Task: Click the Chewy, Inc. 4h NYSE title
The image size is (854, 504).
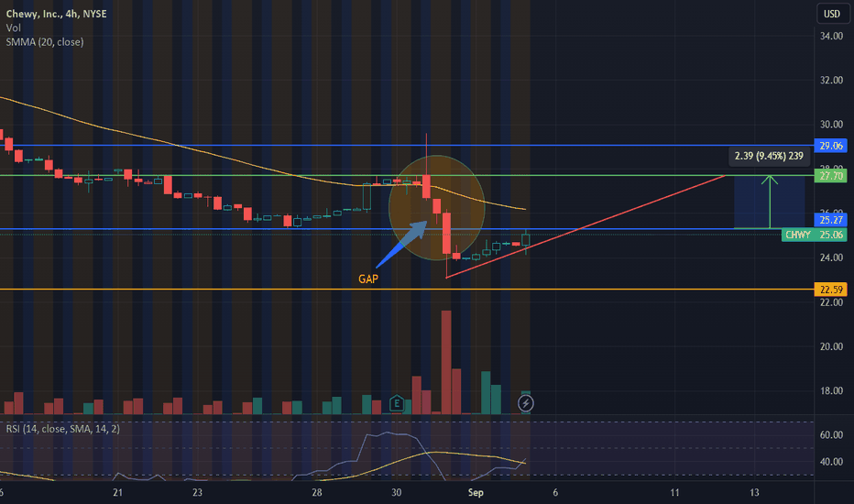Action: [x=56, y=14]
